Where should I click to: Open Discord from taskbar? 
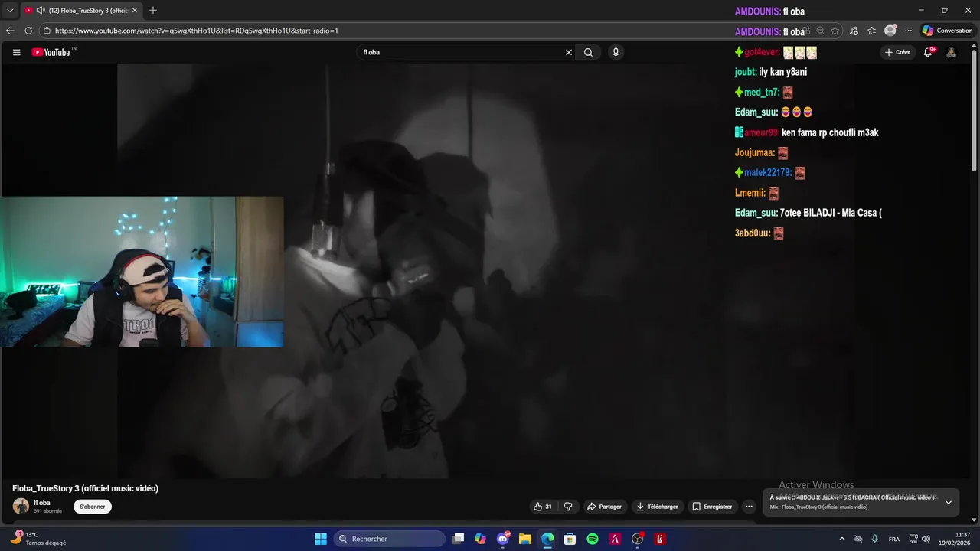(503, 539)
